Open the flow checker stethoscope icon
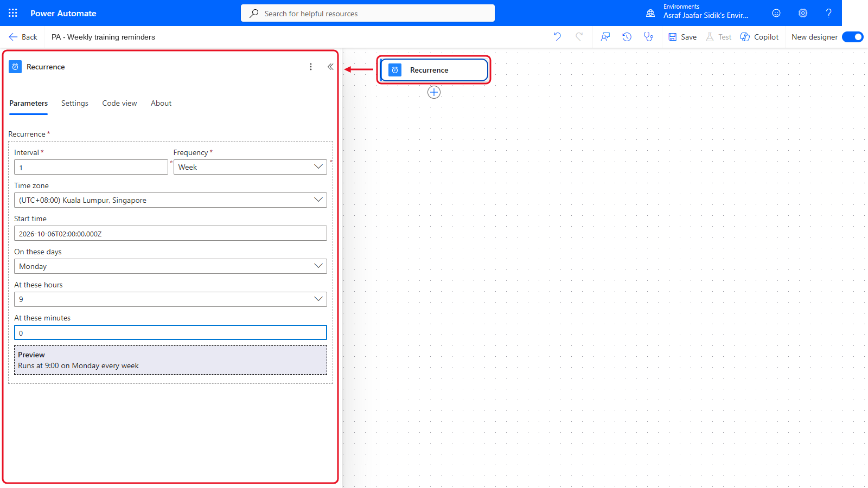 coord(648,37)
